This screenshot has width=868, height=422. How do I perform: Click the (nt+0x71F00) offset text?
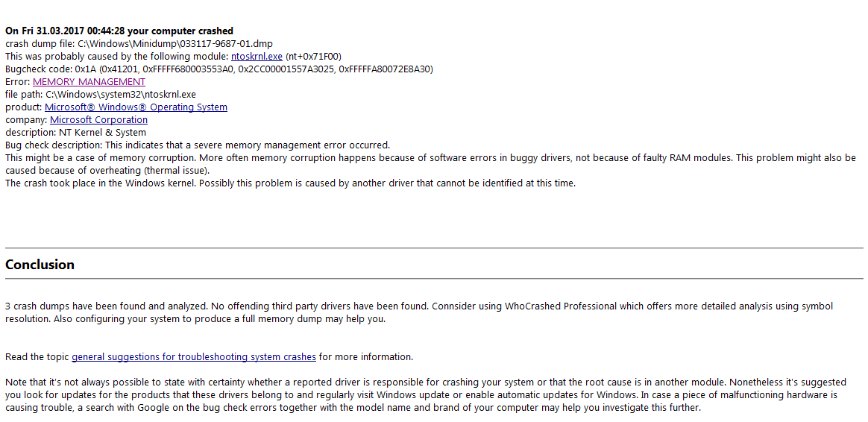click(313, 57)
